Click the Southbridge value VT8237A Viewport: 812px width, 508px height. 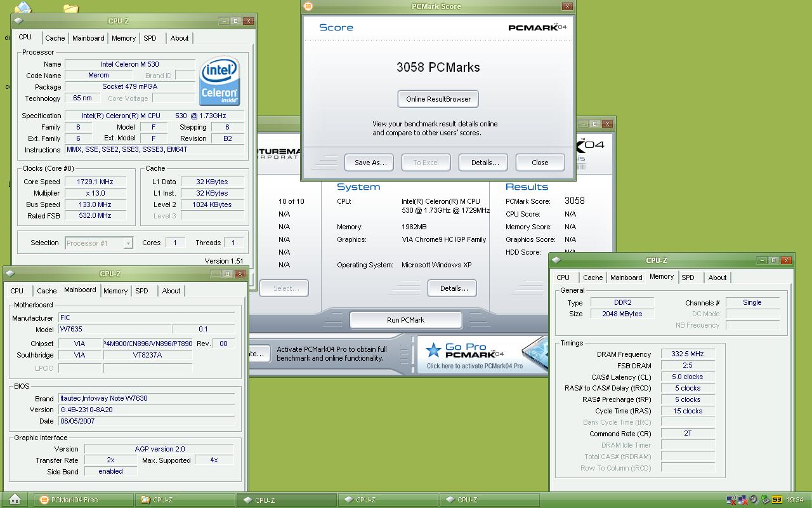click(x=147, y=355)
